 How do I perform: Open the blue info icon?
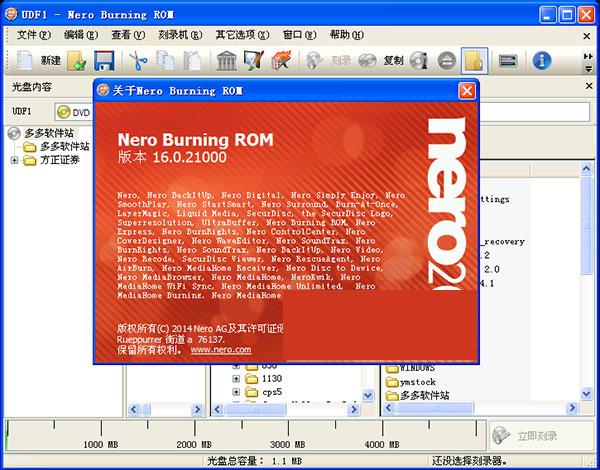542,60
